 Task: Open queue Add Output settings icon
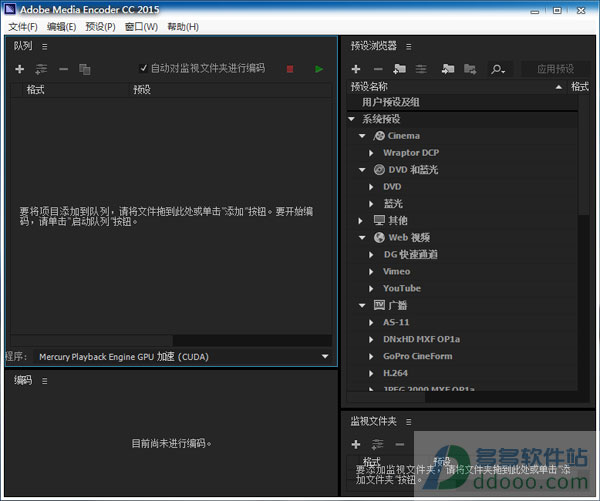tap(41, 69)
